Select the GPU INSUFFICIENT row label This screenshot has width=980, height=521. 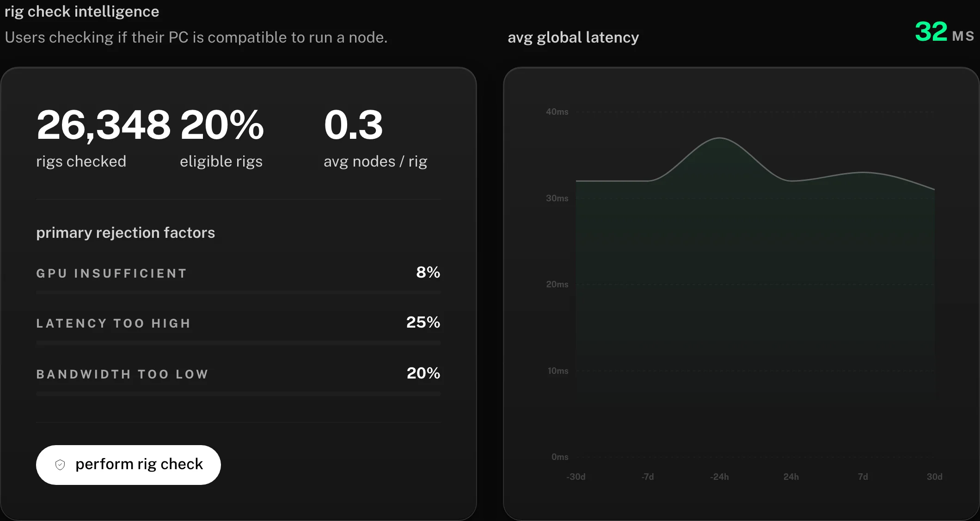coord(111,273)
